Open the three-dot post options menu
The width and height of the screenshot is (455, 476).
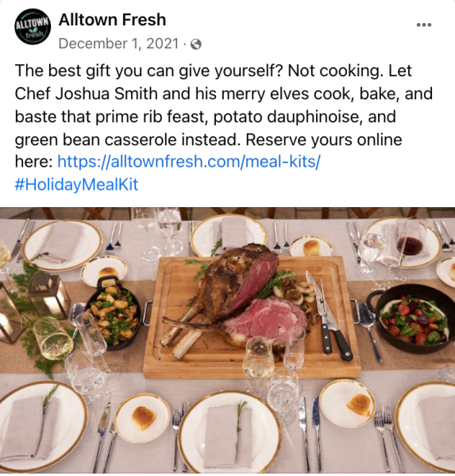click(424, 25)
